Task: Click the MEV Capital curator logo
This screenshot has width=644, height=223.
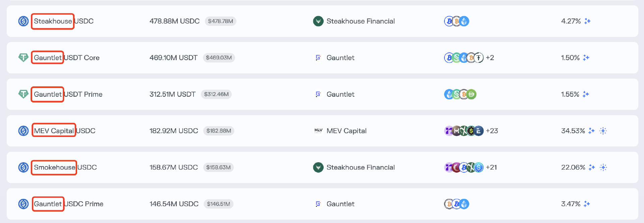Action: point(318,131)
